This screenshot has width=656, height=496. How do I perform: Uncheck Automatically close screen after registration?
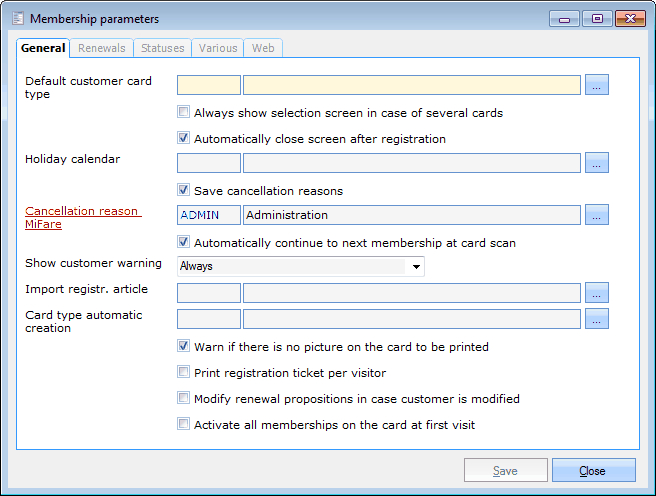(183, 139)
